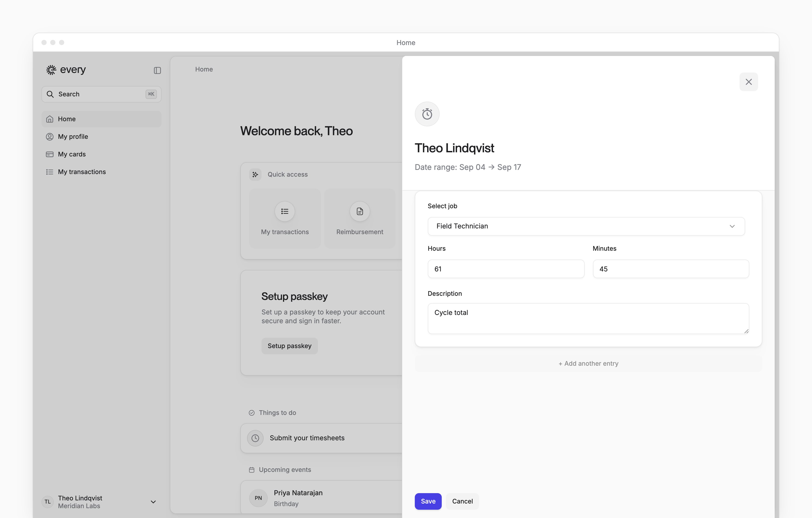Click the Meridian Labs company name
This screenshot has width=812, height=518.
(79, 506)
